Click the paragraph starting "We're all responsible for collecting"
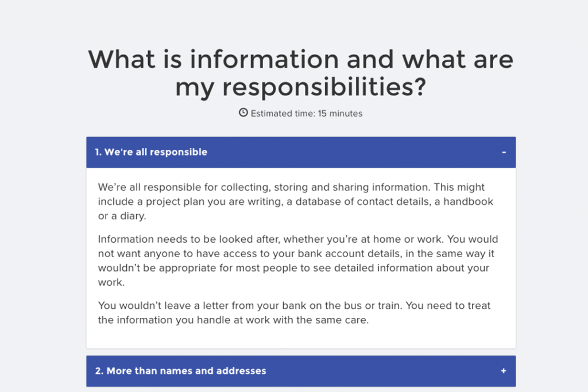The width and height of the screenshot is (588, 392). pos(296,201)
